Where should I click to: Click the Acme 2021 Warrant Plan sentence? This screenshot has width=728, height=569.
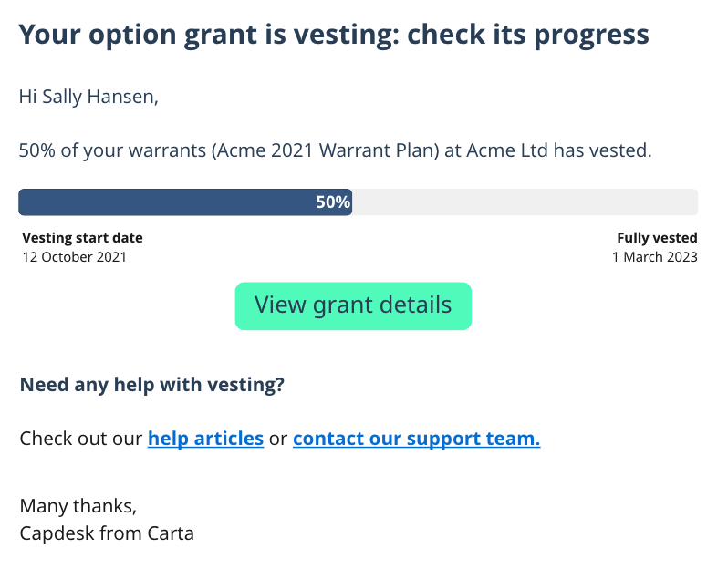[335, 150]
